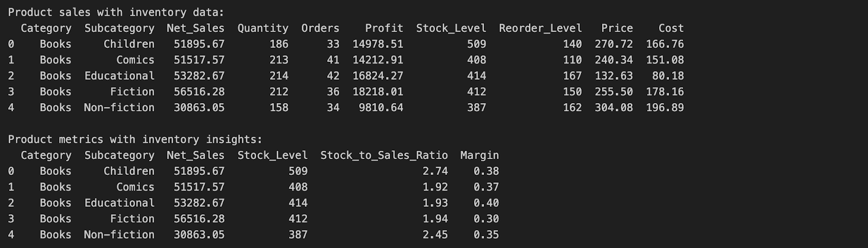868x248 pixels.
Task: Click the "Product sales with inventory data:" heading
Action: 116,12
